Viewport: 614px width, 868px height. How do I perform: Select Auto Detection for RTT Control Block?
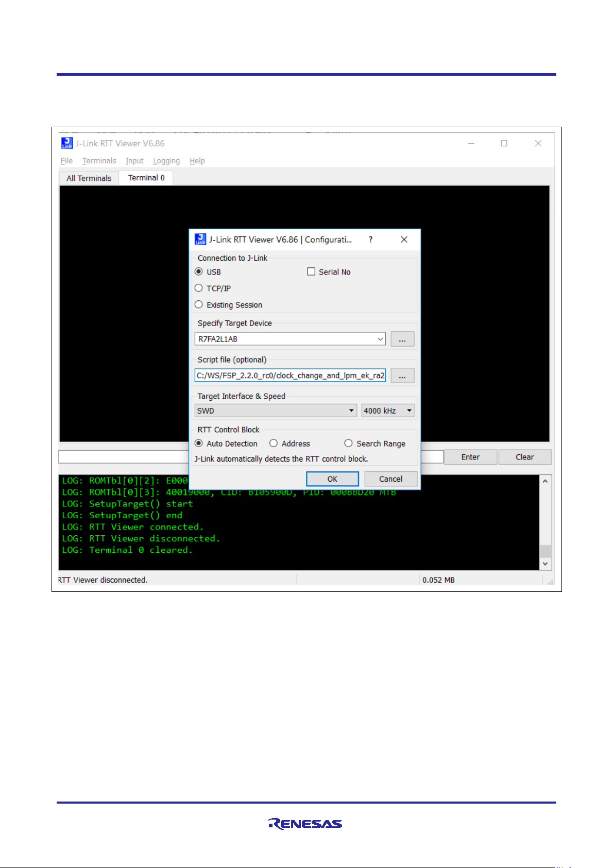pos(199,443)
